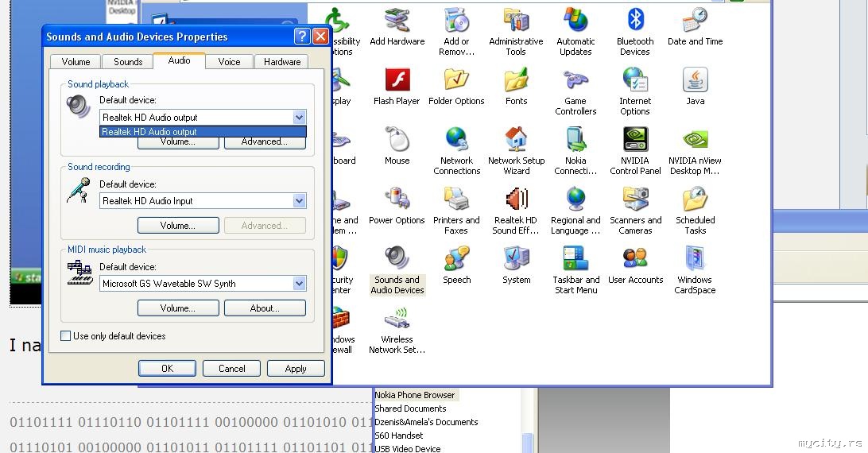
Task: Open Taskbar and Start Menu icon
Action: click(x=575, y=270)
